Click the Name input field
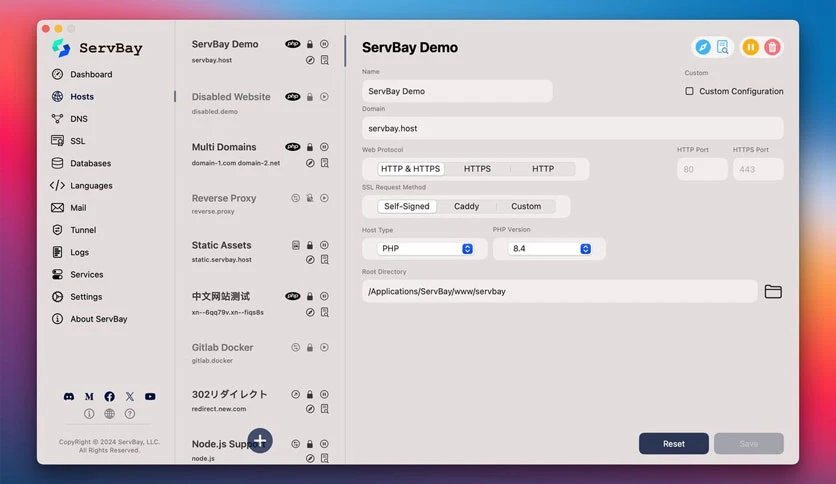836x484 pixels. pos(457,91)
